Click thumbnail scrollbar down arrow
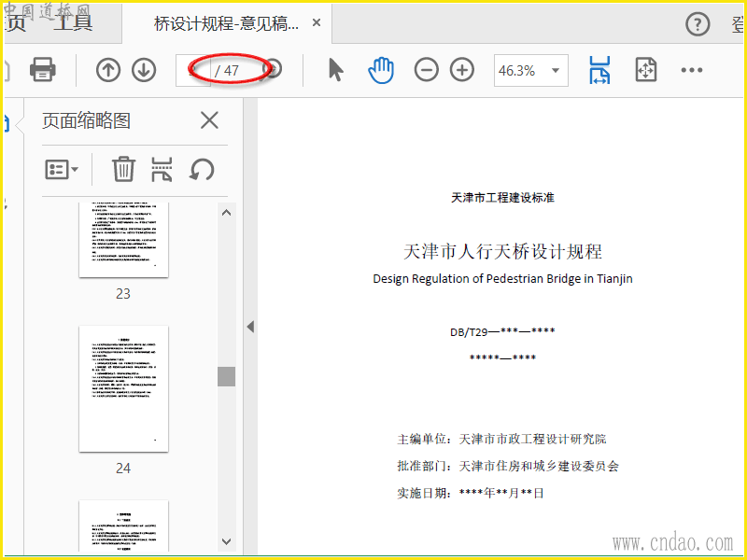Image resolution: width=747 pixels, height=560 pixels. pos(227,541)
